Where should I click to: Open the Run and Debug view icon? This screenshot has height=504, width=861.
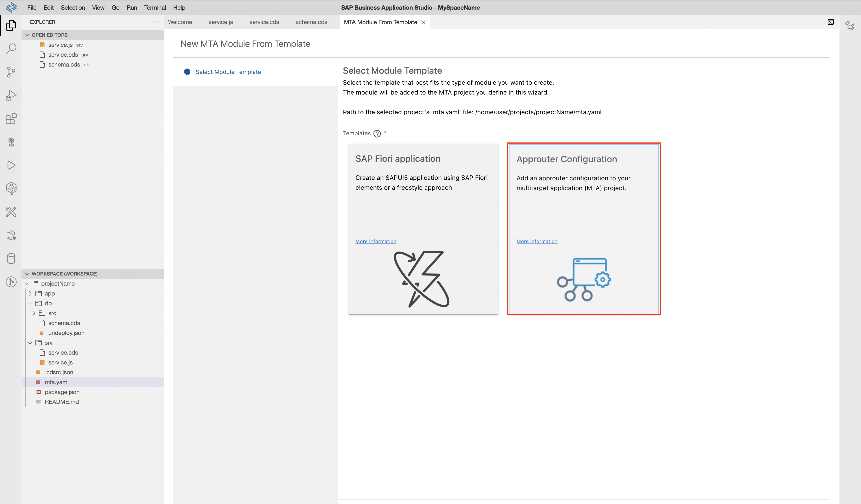[x=11, y=96]
